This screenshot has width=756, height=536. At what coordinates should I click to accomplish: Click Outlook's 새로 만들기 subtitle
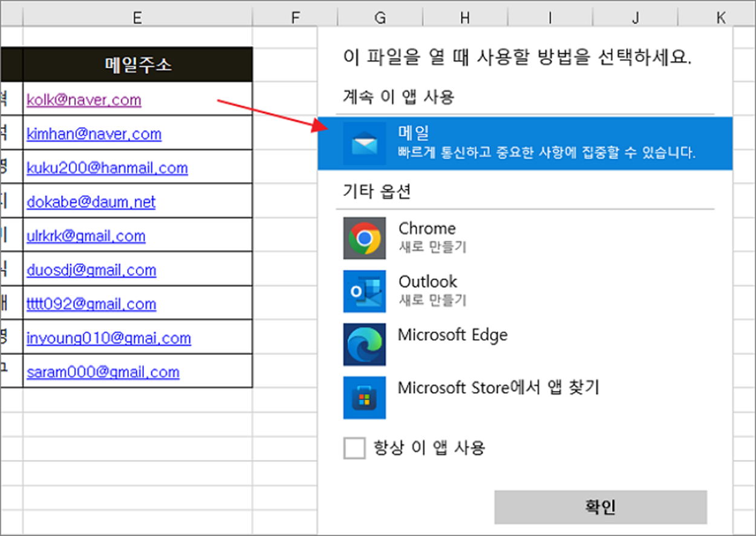[x=432, y=300]
